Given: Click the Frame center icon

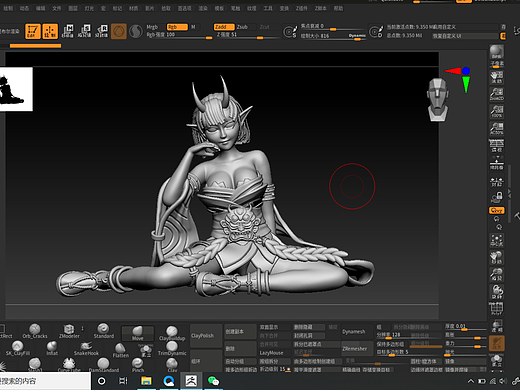Looking at the screenshot, I should coord(496,241).
